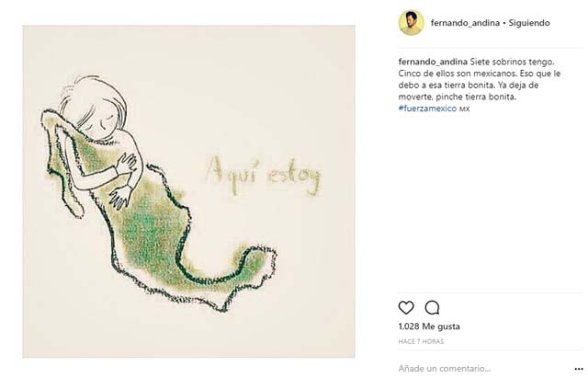This screenshot has height=378, width=588.
Task: Toggle the Siguiendo follow status
Action: click(529, 23)
